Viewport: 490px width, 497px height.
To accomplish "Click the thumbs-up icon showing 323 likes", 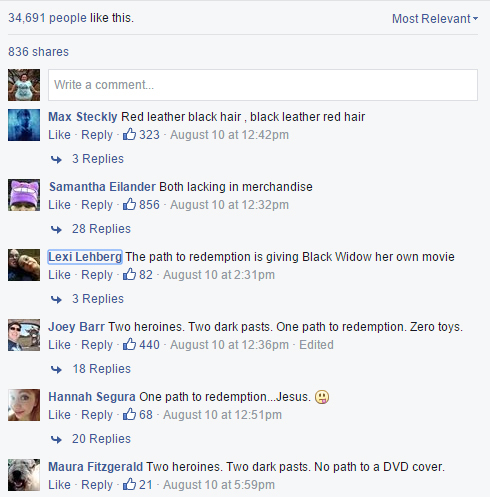I will 129,134.
